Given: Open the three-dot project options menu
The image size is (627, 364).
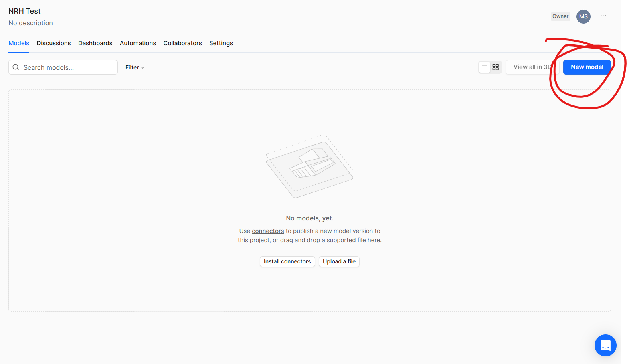Looking at the screenshot, I should [603, 16].
